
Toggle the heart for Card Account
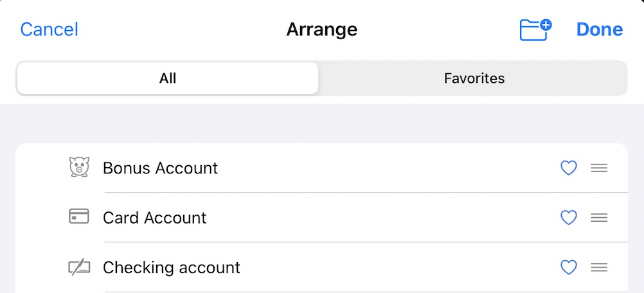coord(569,218)
